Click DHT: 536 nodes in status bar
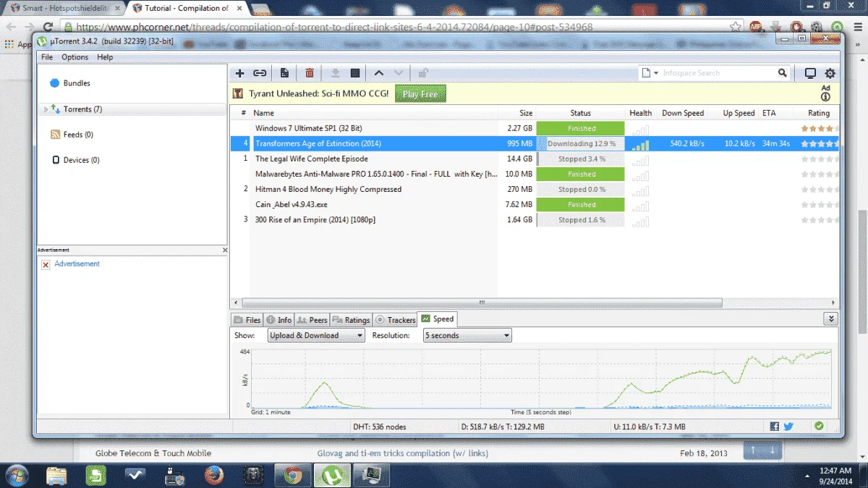 pyautogui.click(x=380, y=427)
